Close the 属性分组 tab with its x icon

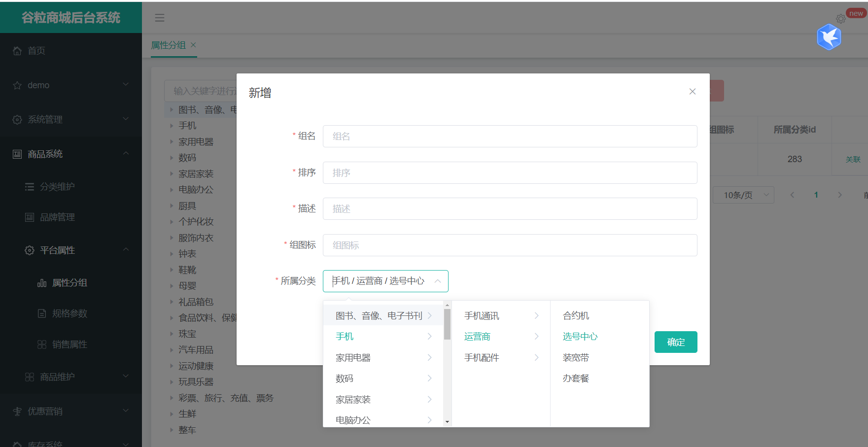(193, 45)
